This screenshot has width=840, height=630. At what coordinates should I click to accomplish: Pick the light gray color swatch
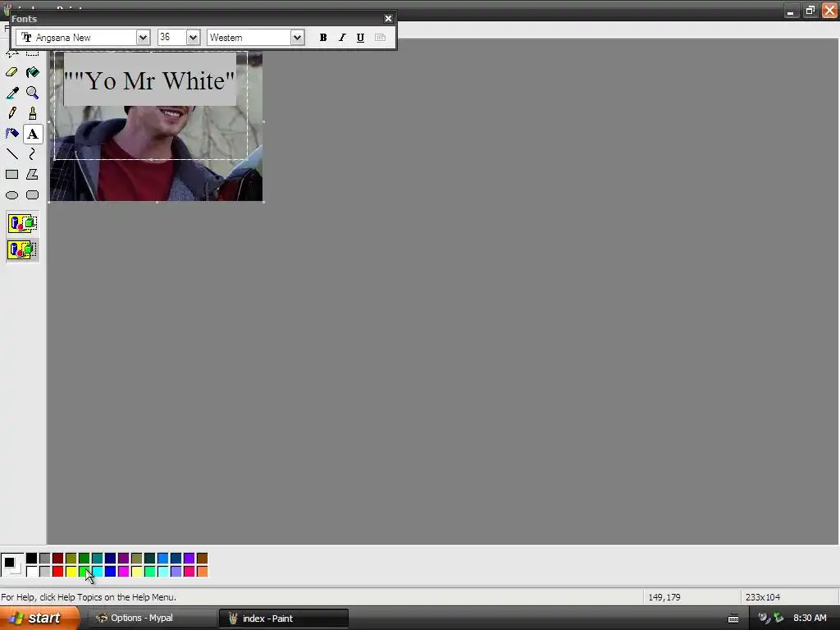(45, 572)
